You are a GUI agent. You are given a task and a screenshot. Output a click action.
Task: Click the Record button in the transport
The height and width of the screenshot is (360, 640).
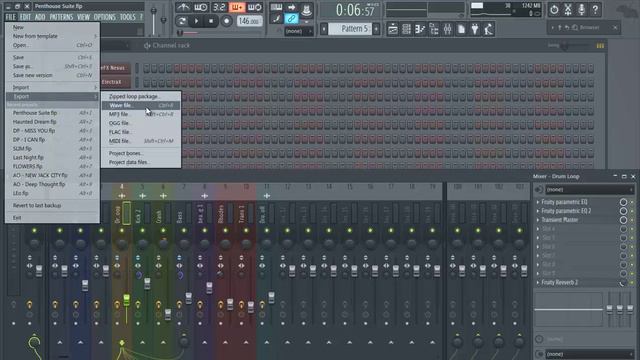click(x=227, y=21)
